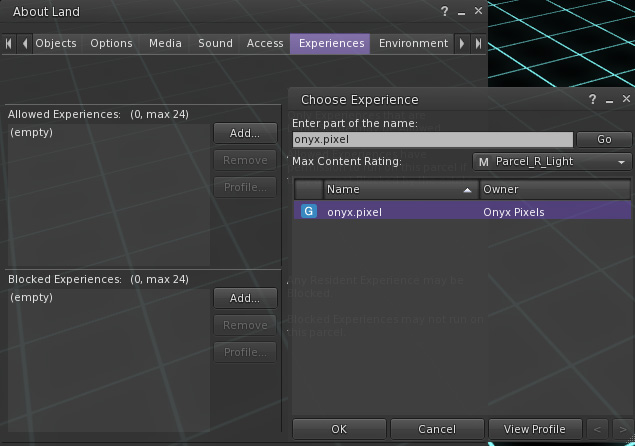Sort results by Owner column
The image size is (635, 446).
tap(555, 190)
